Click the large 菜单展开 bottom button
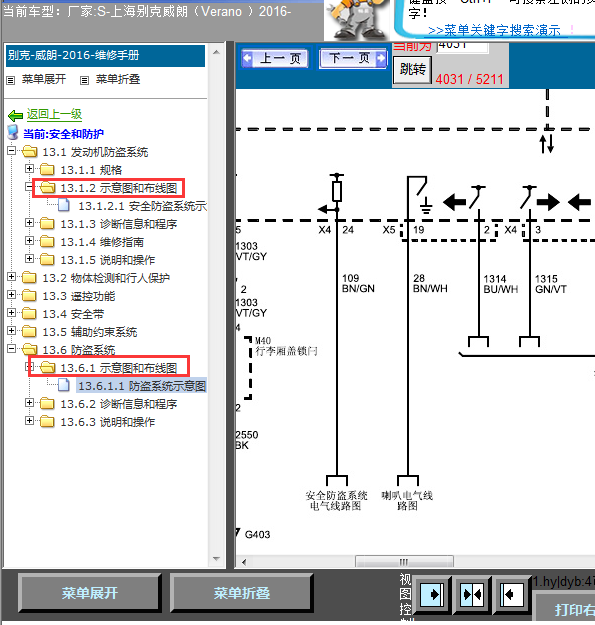The height and width of the screenshot is (625, 595). pyautogui.click(x=90, y=593)
